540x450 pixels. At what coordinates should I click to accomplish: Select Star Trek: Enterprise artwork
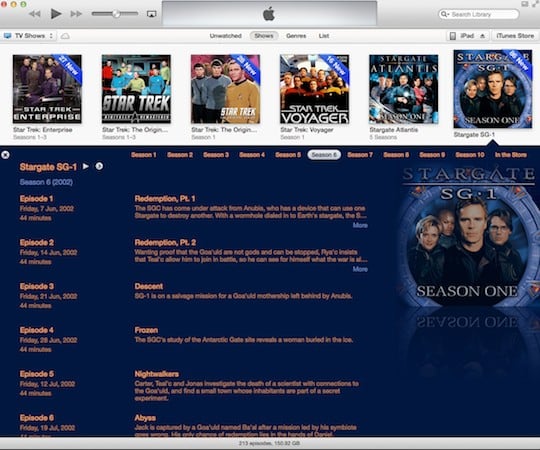tap(47, 89)
